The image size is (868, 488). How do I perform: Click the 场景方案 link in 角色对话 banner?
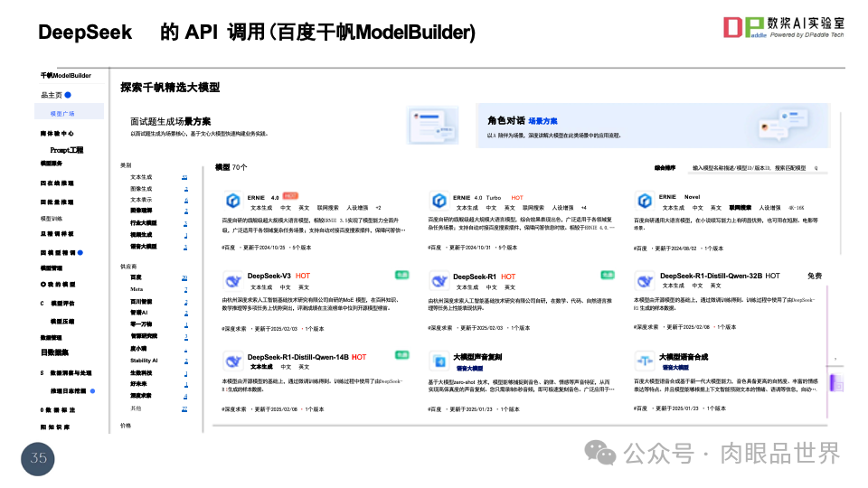pyautogui.click(x=543, y=121)
